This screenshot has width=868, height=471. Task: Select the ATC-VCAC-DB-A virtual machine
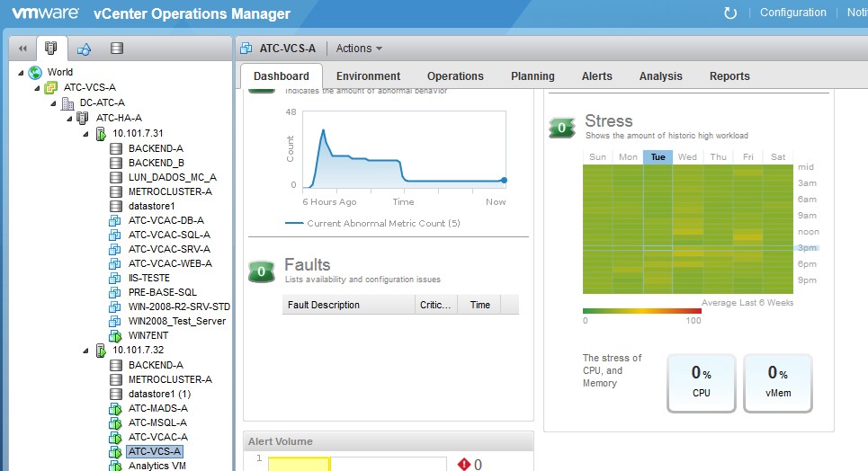coord(166,220)
